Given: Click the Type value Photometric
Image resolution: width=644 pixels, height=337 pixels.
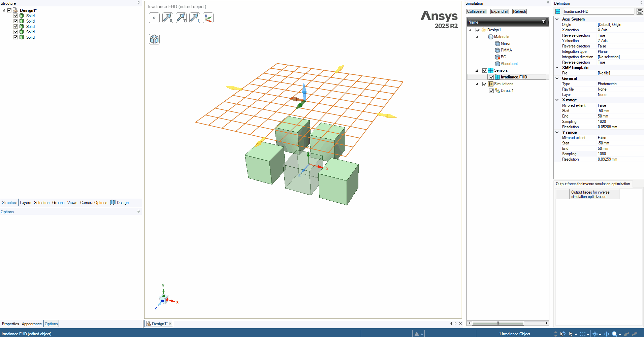Looking at the screenshot, I should [607, 84].
